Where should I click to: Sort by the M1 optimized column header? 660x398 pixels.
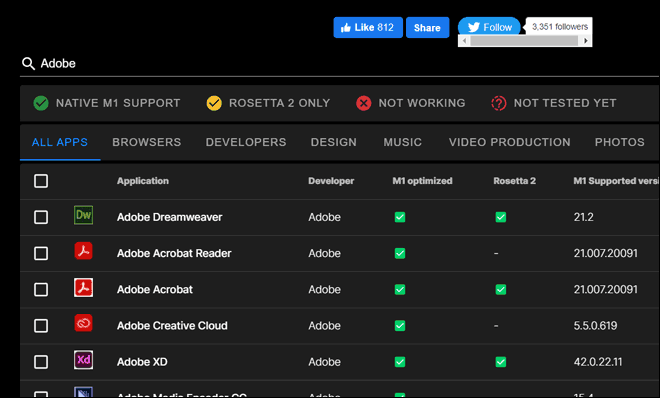point(422,181)
